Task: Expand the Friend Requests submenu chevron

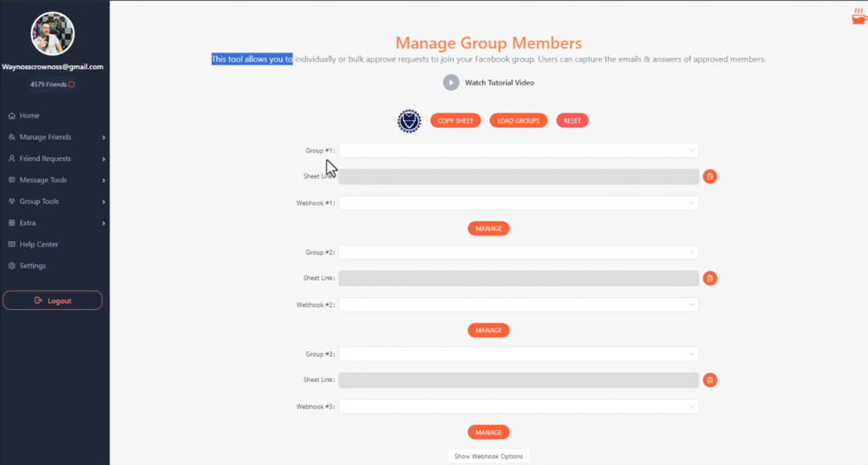Action: coord(103,158)
